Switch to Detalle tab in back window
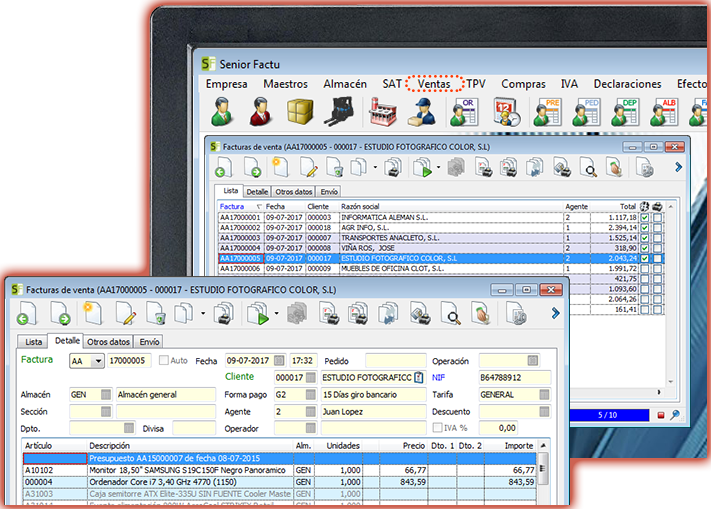This screenshot has width=711, height=509. [257, 192]
